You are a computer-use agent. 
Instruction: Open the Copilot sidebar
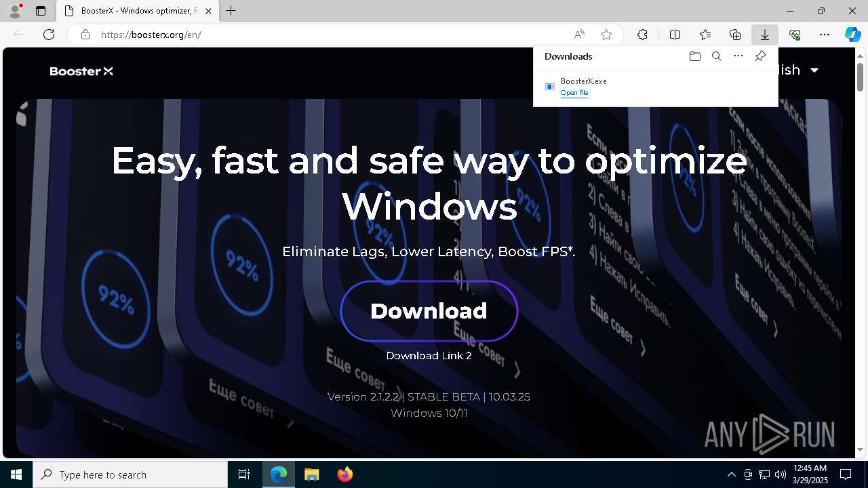[852, 35]
